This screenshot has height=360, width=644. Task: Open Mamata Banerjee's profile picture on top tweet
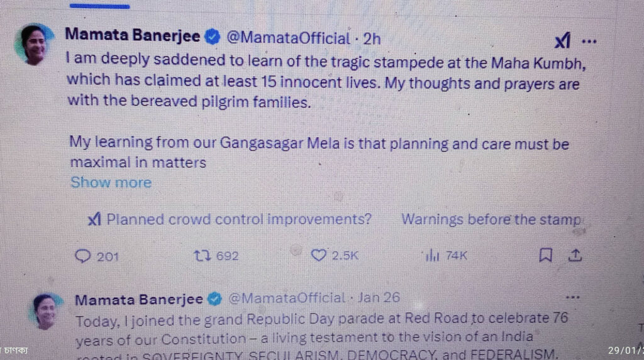click(34, 45)
